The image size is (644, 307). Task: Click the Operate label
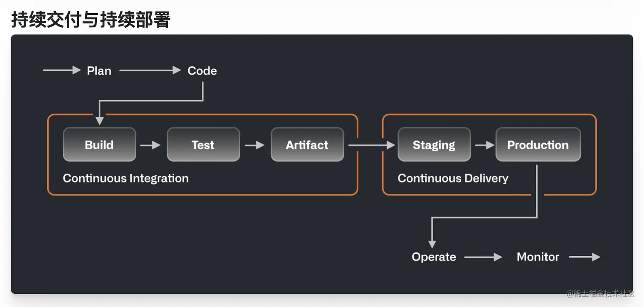pos(434,257)
